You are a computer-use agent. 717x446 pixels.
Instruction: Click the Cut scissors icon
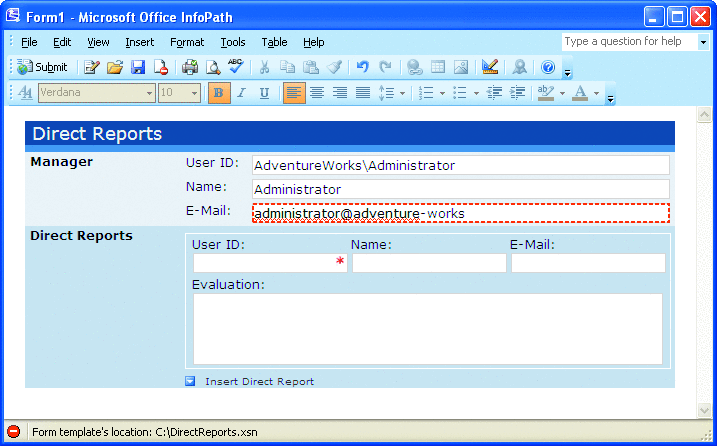pos(264,67)
